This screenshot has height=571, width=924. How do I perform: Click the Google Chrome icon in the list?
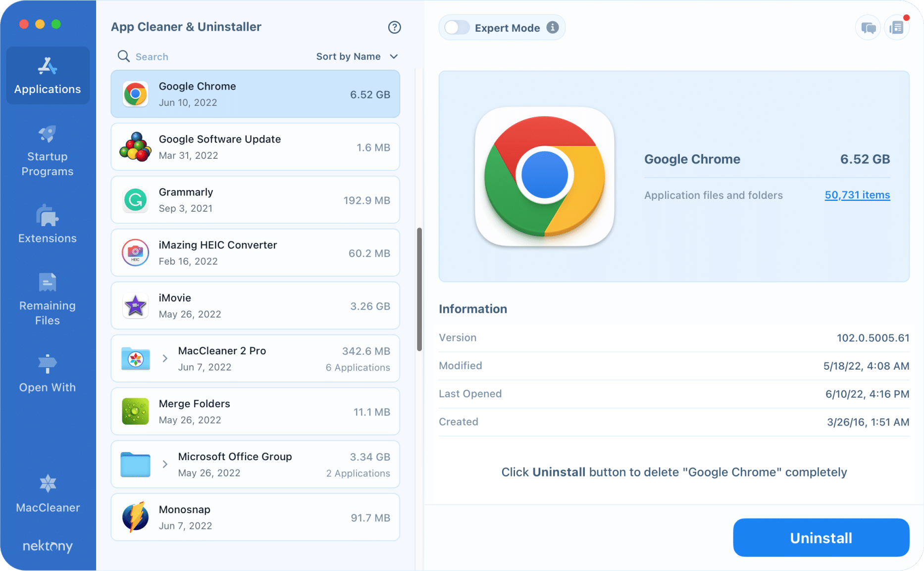click(x=135, y=94)
